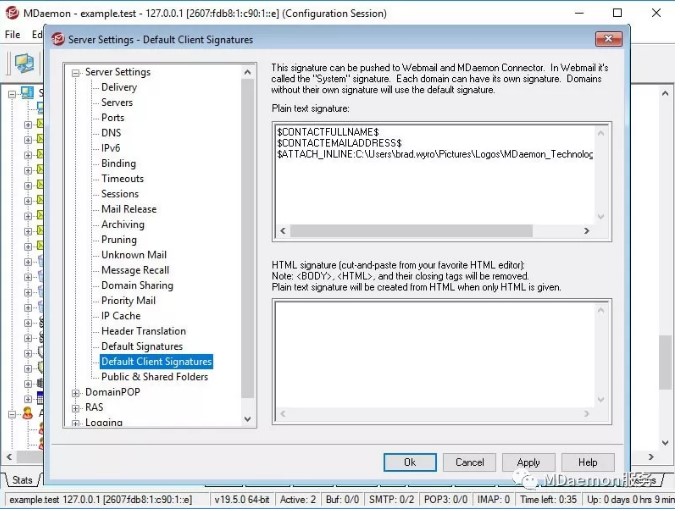Select Ports in settings tree

click(112, 118)
